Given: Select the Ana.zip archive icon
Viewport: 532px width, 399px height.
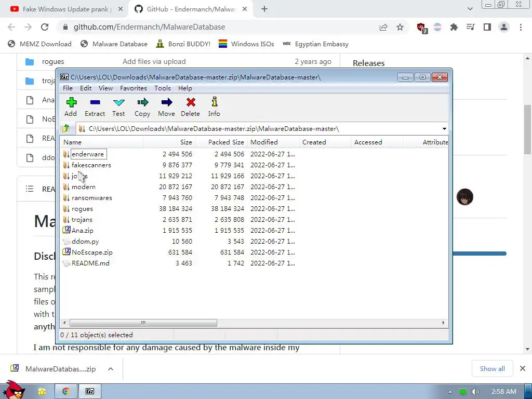Looking at the screenshot, I should click(66, 230).
